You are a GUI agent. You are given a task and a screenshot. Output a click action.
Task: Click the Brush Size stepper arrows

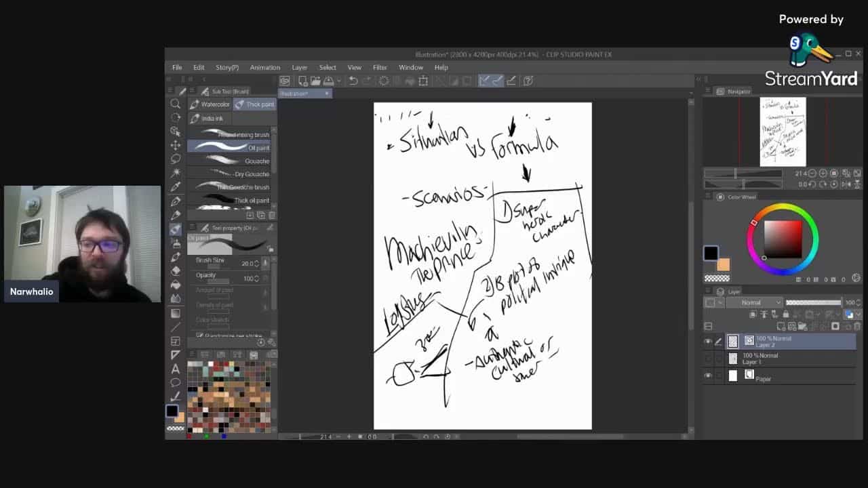(256, 263)
